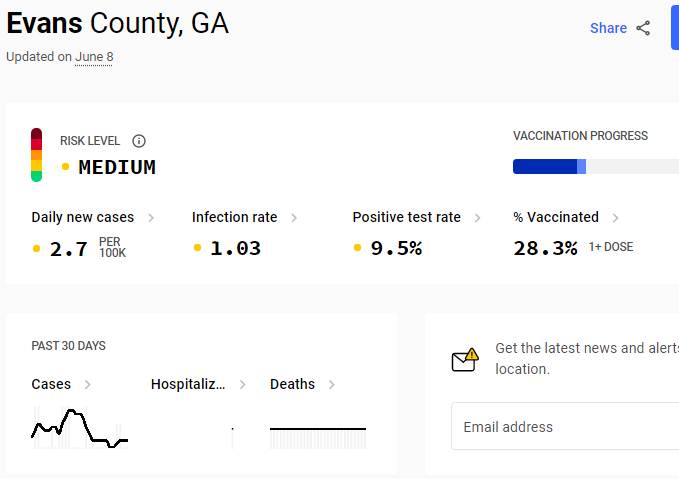
Task: Expand the % Vaccinated chevron
Action: (615, 217)
